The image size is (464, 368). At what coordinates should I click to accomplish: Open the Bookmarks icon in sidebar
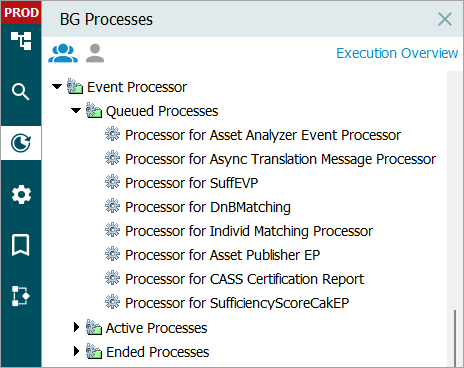(21, 245)
